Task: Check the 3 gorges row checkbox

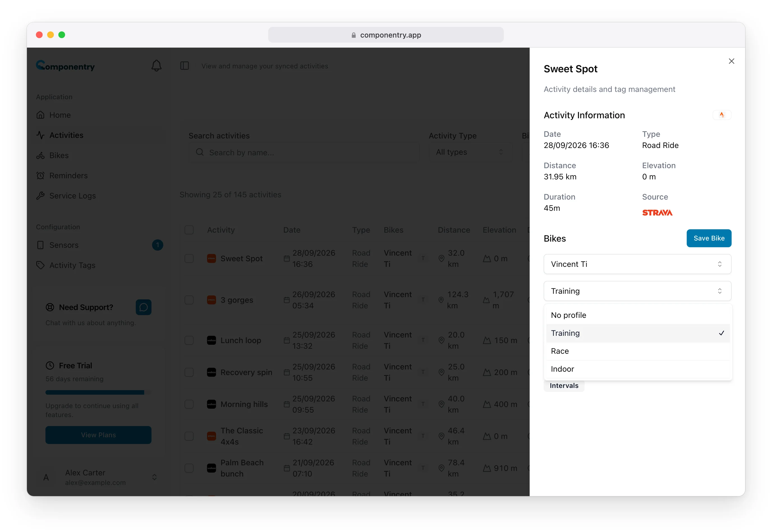Action: pos(189,300)
